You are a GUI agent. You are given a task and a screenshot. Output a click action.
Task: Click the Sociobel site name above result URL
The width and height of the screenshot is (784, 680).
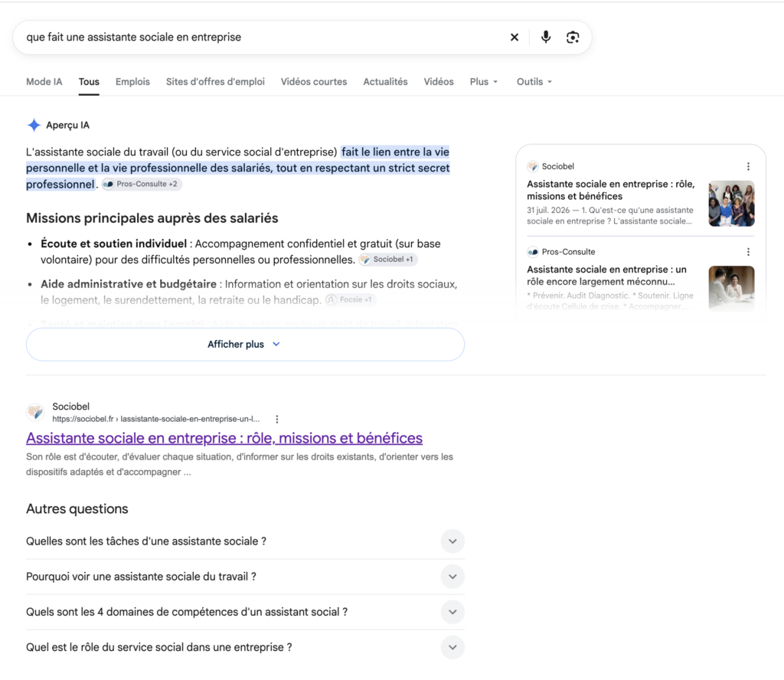click(x=70, y=407)
